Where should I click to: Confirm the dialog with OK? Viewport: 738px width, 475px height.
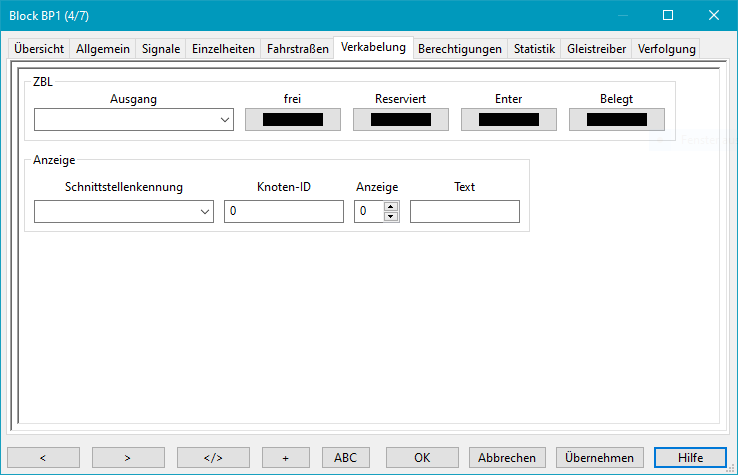coord(422,457)
